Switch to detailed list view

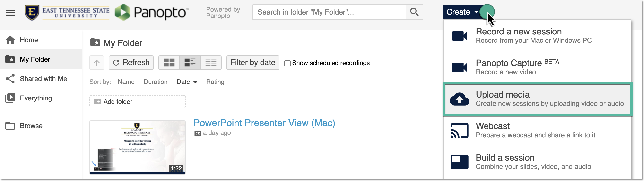click(x=190, y=62)
